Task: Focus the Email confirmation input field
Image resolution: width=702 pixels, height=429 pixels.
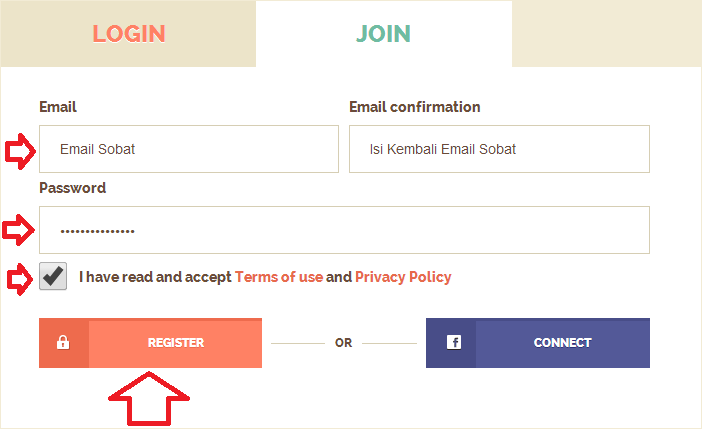Action: (x=498, y=149)
